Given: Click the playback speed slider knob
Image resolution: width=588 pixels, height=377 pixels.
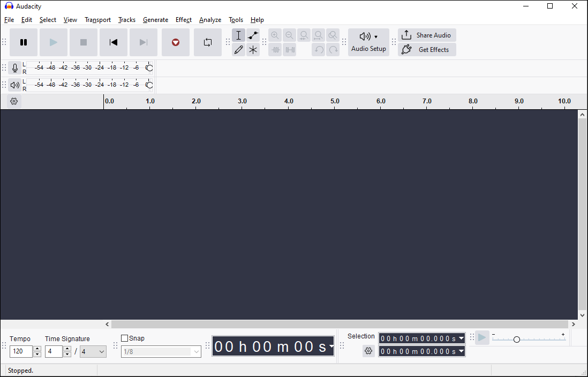Looking at the screenshot, I should click(516, 340).
